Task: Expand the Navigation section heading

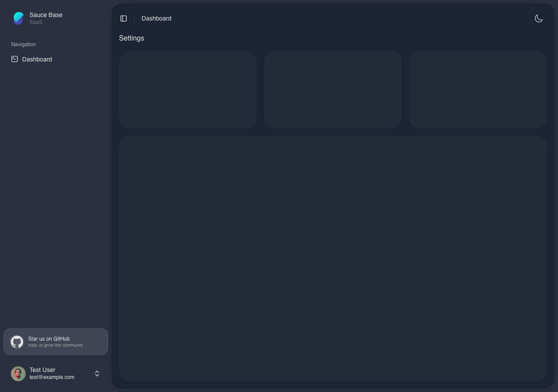Action: pos(23,44)
